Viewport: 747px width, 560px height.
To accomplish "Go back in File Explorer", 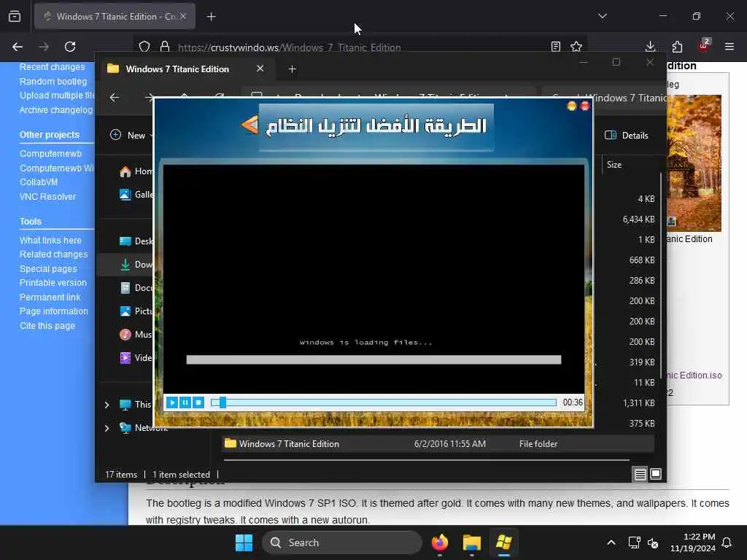I will click(x=115, y=98).
